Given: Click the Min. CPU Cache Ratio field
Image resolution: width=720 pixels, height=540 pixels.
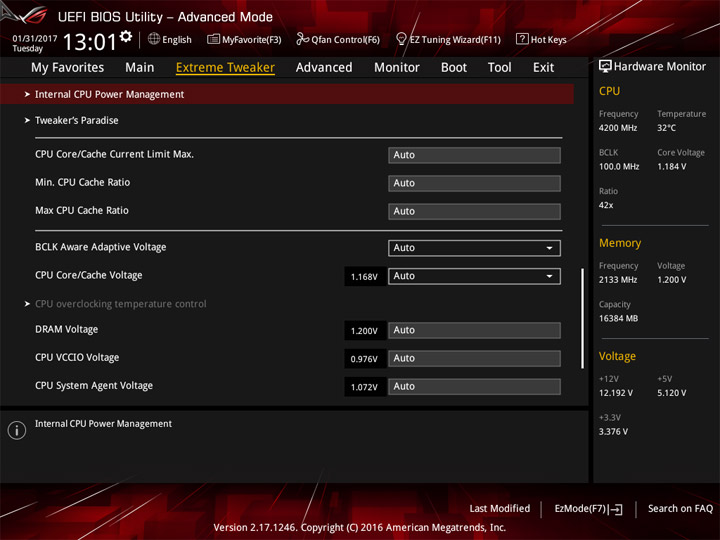Looking at the screenshot, I should click(x=474, y=183).
